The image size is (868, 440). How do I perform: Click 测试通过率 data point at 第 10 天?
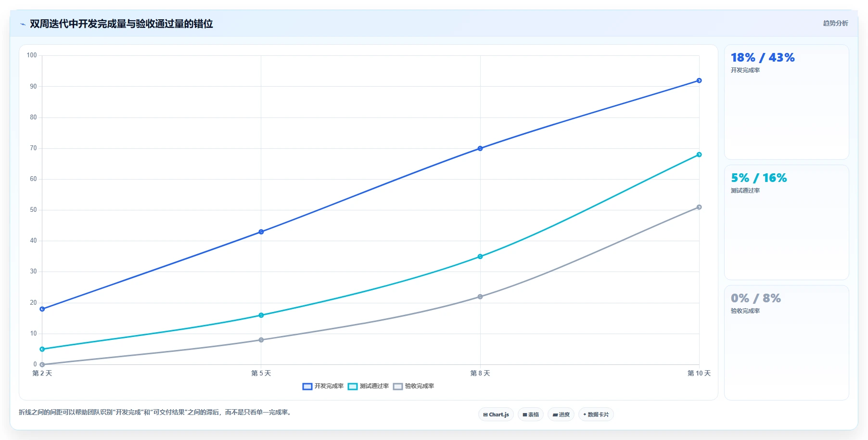point(699,155)
